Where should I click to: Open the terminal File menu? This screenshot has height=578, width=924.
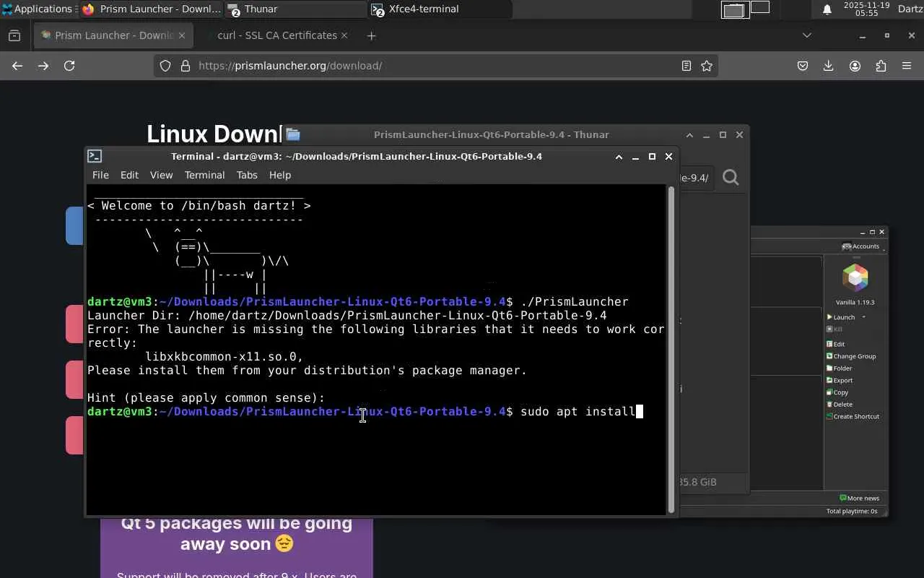(100, 175)
